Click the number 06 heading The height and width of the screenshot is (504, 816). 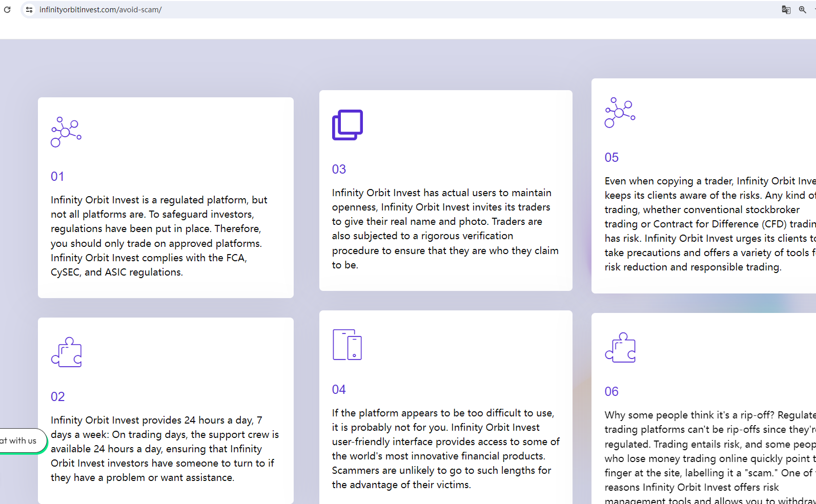point(611,392)
